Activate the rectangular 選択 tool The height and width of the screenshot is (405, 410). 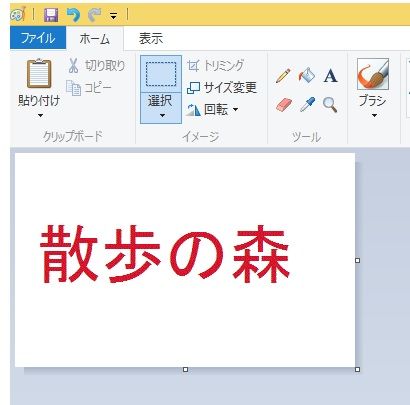(161, 74)
